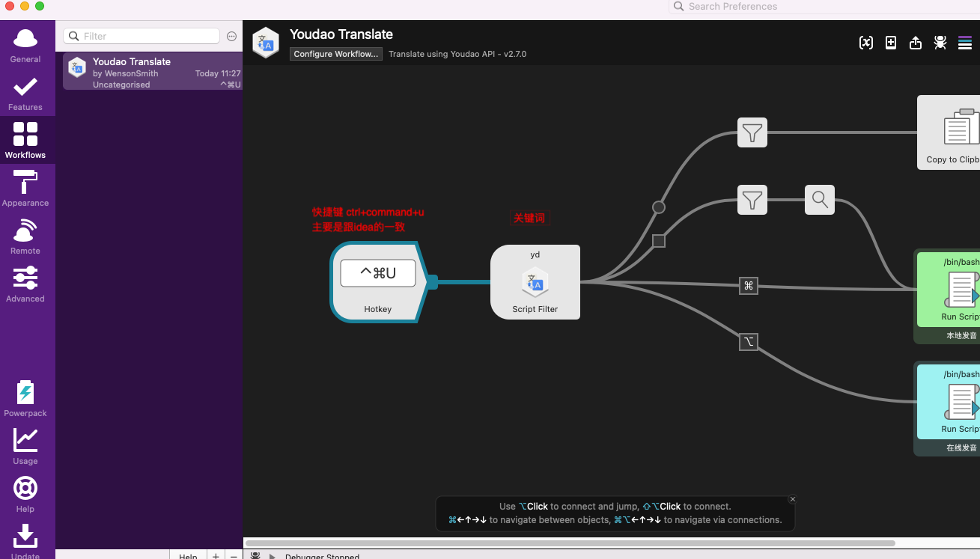Add a new workflow with plus button
Viewport: 980px width, 559px height.
[216, 556]
